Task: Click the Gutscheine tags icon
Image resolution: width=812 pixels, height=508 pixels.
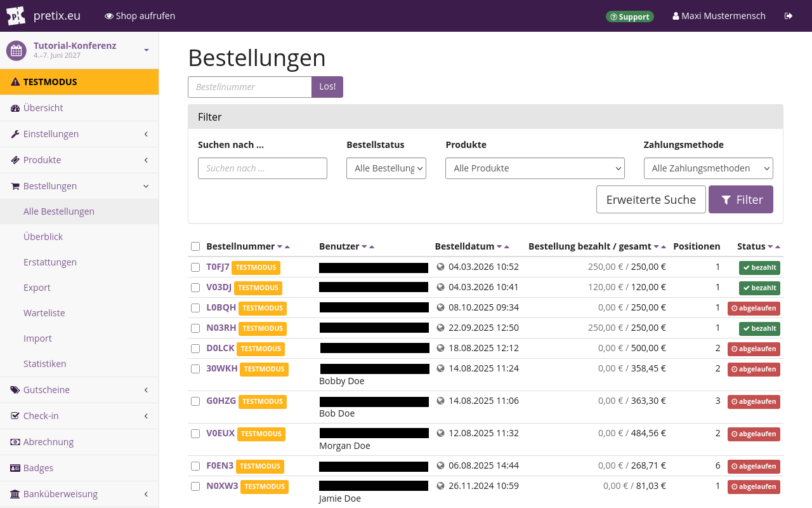Action: 15,390
